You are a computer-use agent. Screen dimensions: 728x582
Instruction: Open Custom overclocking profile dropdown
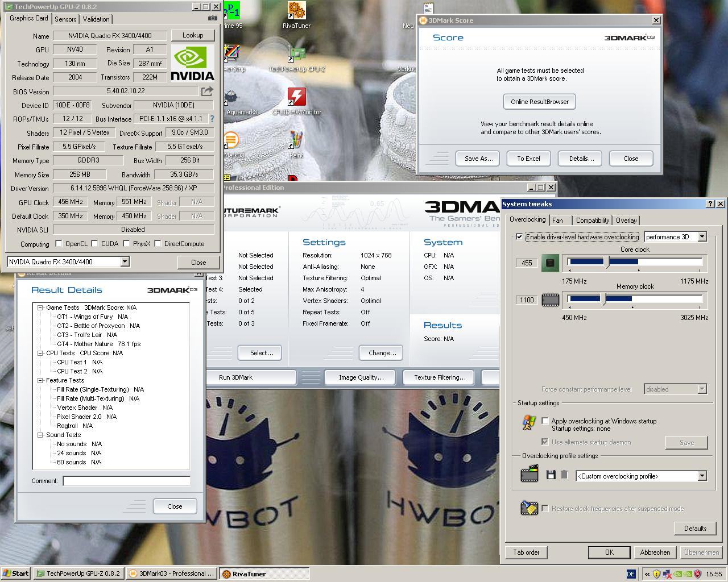click(702, 476)
